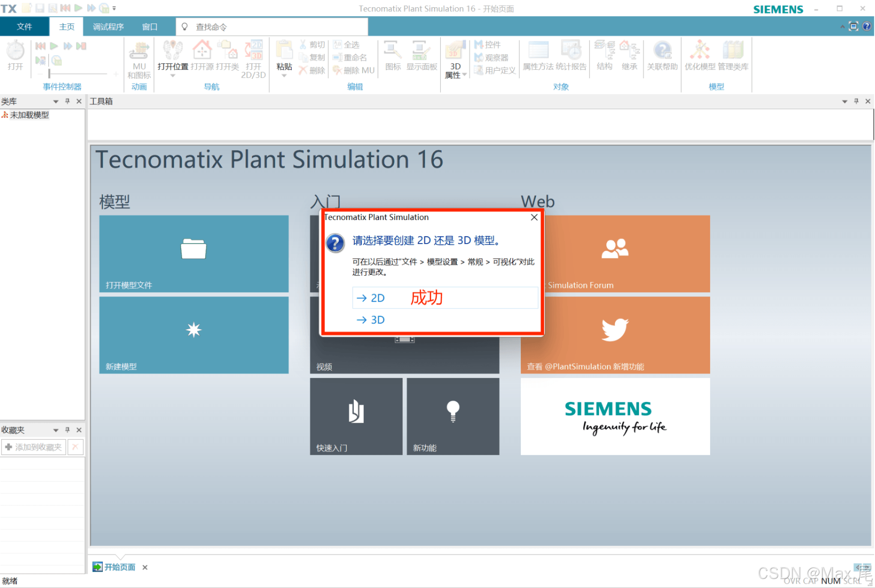875x588 pixels.
Task: Open the 新功能 tile
Action: (x=453, y=416)
